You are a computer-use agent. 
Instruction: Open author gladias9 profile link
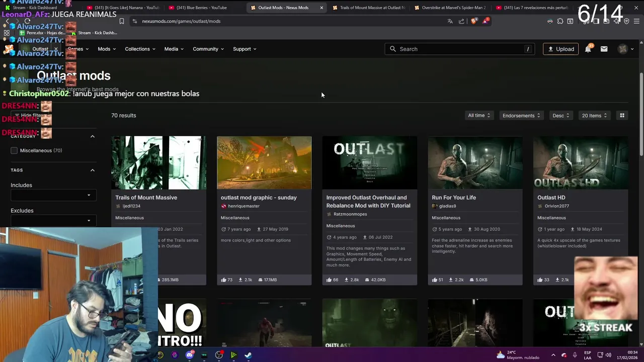pos(447,206)
